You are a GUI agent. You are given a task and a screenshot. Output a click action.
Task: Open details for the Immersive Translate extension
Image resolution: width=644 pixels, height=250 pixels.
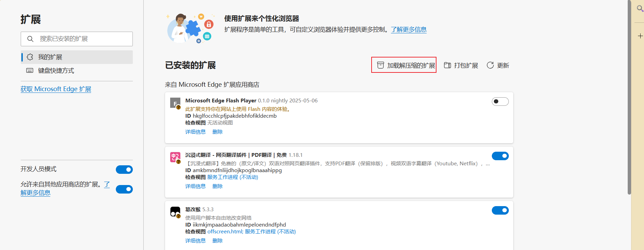[x=195, y=186]
